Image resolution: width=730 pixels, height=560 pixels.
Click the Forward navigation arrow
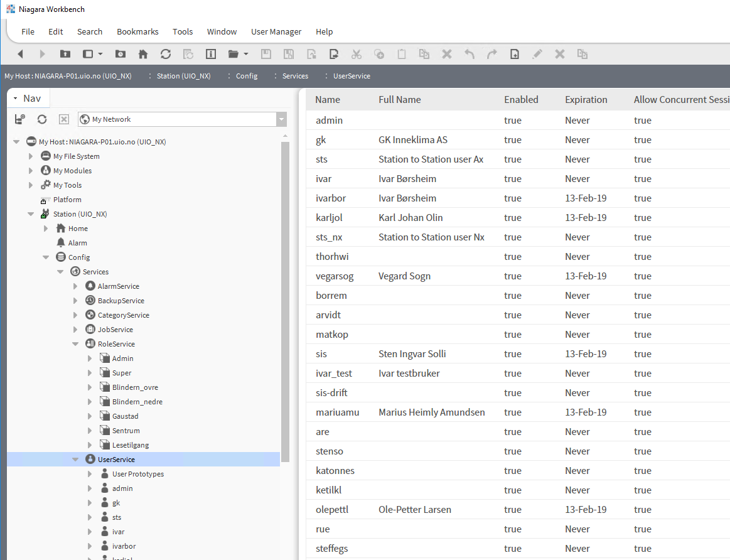tap(42, 54)
